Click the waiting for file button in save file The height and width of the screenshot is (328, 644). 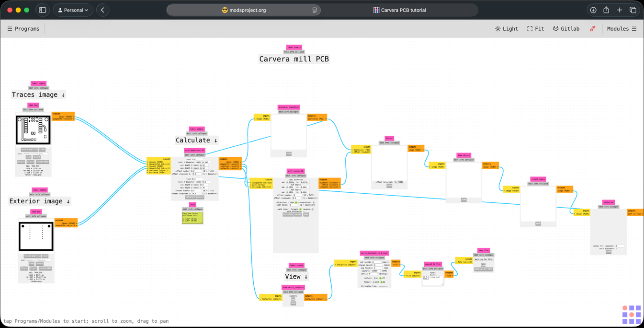tap(484, 269)
